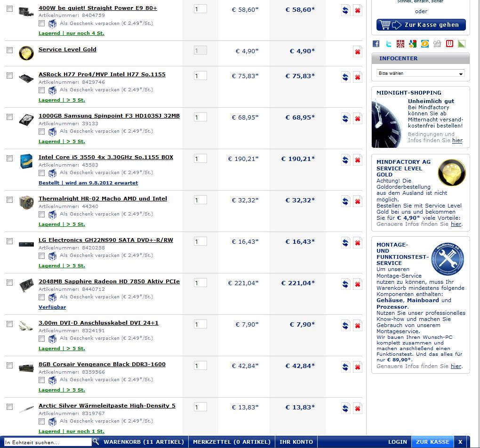The height and width of the screenshot is (448, 480).
Task: Delete 8GB Corsair Vengeance from cart
Action: click(x=357, y=367)
